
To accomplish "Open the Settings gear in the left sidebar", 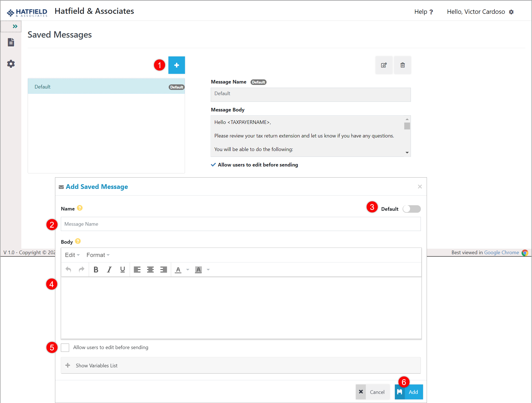I will [x=11, y=64].
